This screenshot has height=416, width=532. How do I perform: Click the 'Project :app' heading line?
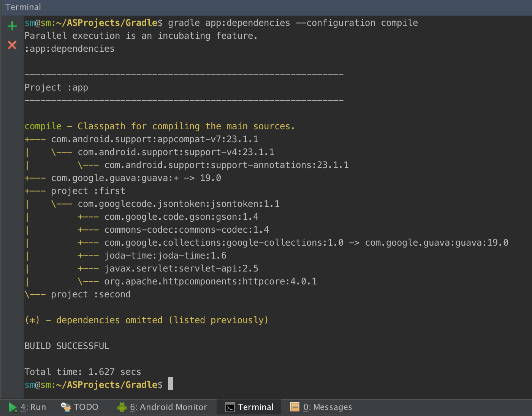pos(56,87)
